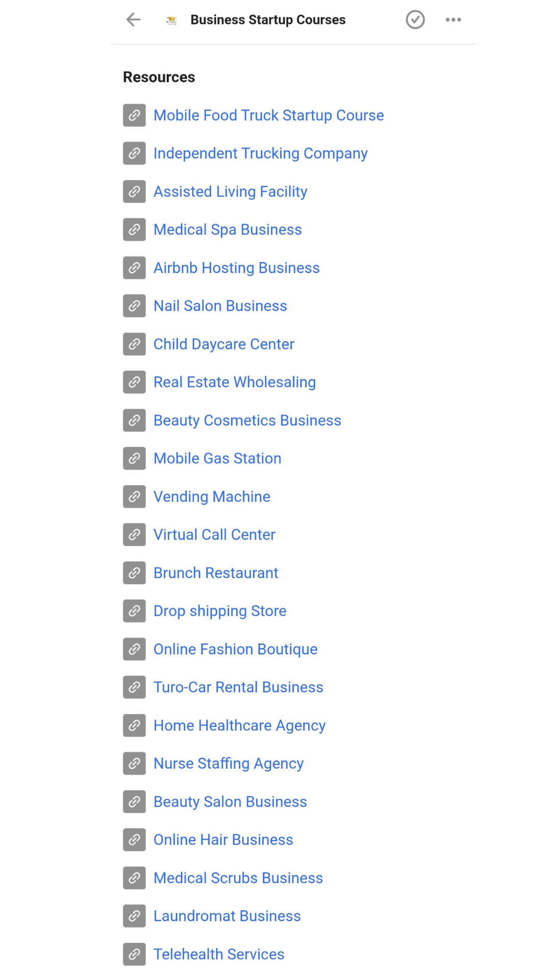Viewport: 551px width, 980px height.
Task: Open the Online Hair Business resource
Action: 223,840
